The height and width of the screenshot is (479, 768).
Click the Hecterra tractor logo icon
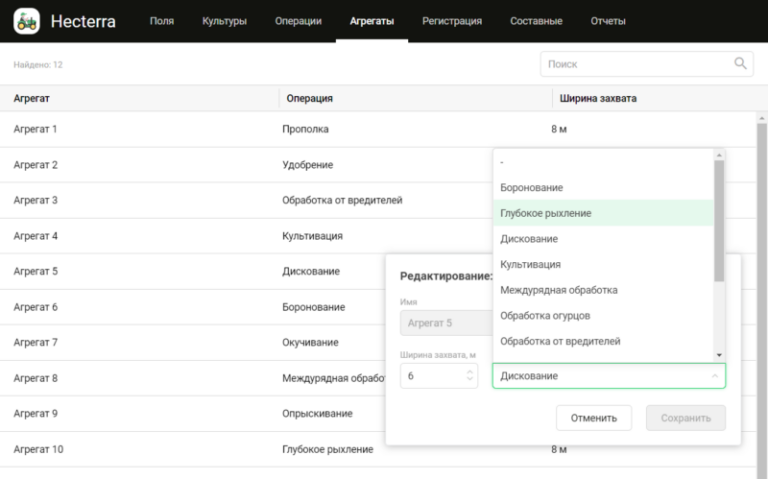point(27,20)
